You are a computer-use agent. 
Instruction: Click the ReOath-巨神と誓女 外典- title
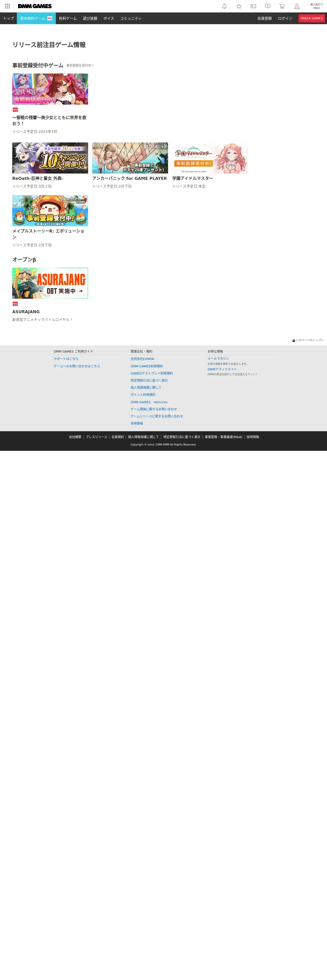coord(38,178)
